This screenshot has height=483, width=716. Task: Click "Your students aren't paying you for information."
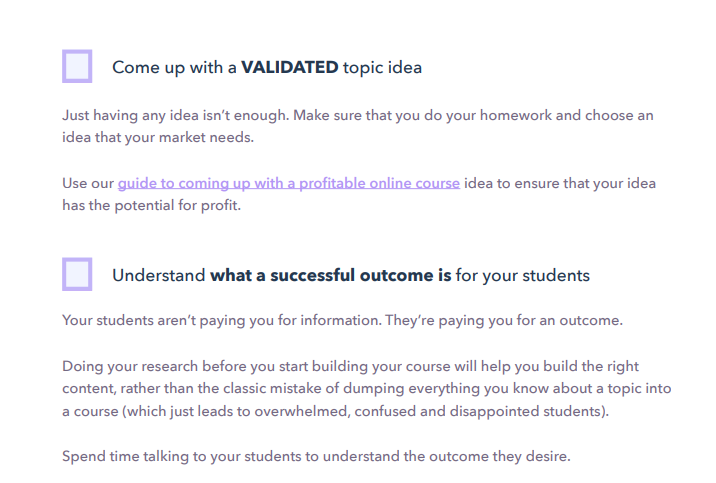click(222, 320)
